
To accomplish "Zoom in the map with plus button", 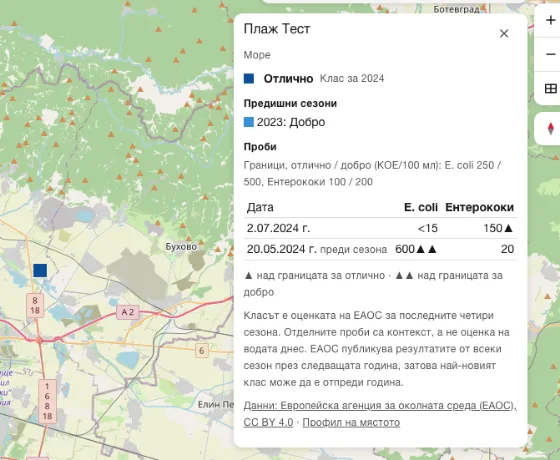I will (550, 20).
